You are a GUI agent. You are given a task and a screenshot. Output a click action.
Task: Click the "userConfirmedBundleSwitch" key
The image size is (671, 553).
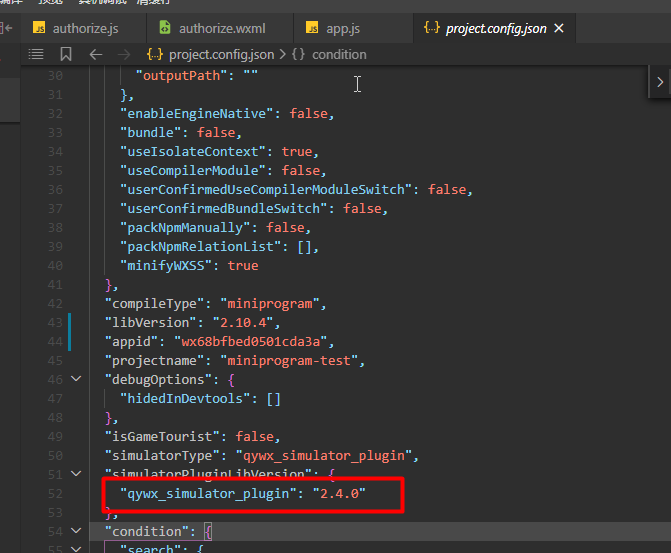click(224, 208)
